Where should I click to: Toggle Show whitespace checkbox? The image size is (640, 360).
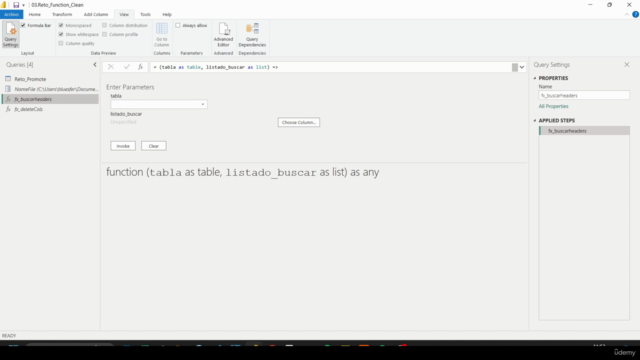61,34
